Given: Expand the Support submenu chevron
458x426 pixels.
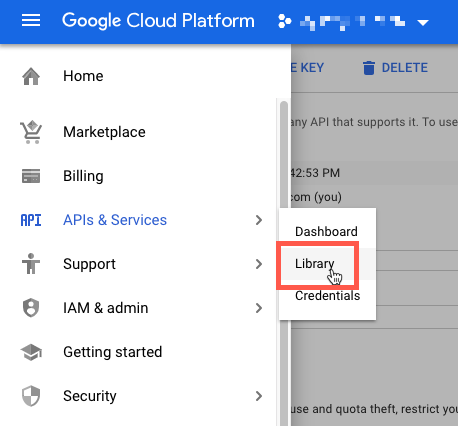Looking at the screenshot, I should click(x=259, y=264).
